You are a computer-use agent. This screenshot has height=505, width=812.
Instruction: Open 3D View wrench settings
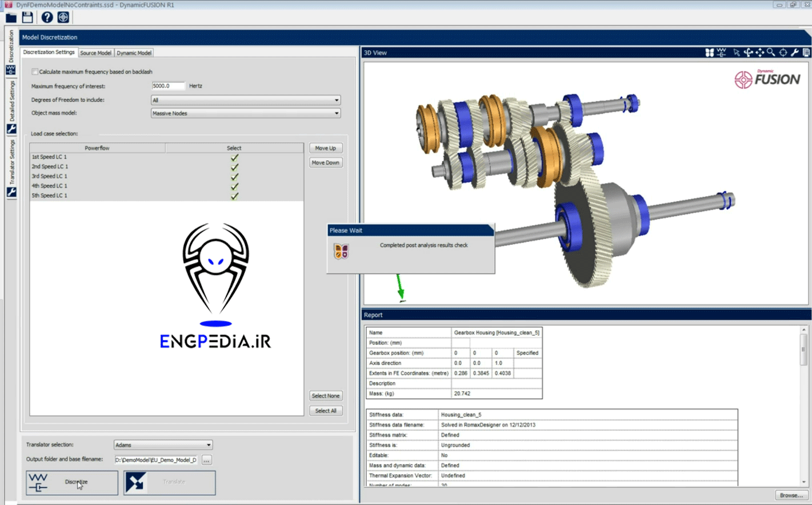pos(795,53)
